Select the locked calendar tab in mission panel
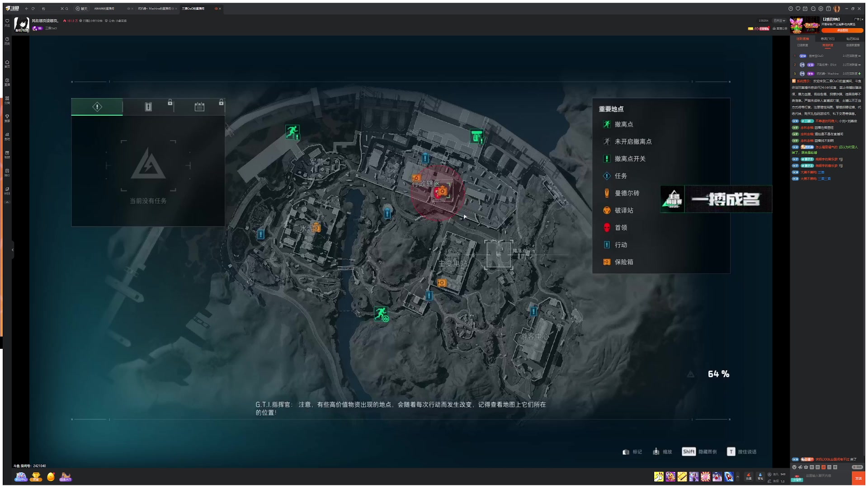This screenshot has width=868, height=488. pos(199,107)
